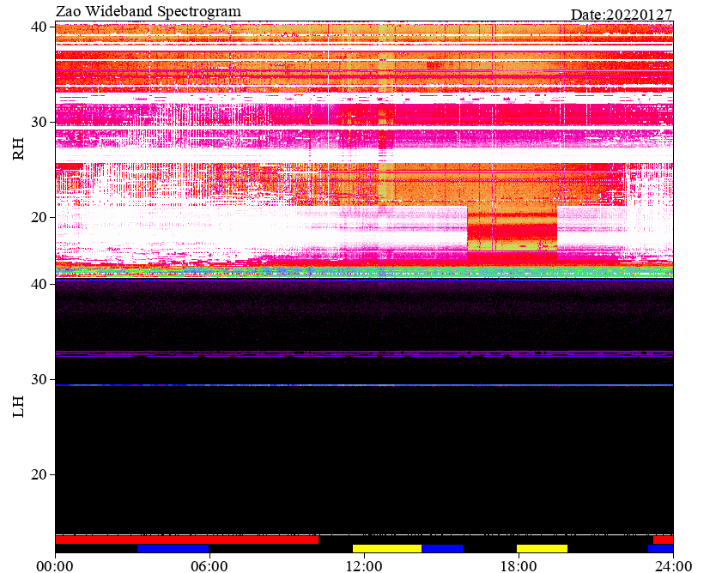The height and width of the screenshot is (573, 728).
Task: Click the blue status bar ending at 06:00
Action: coord(173,548)
